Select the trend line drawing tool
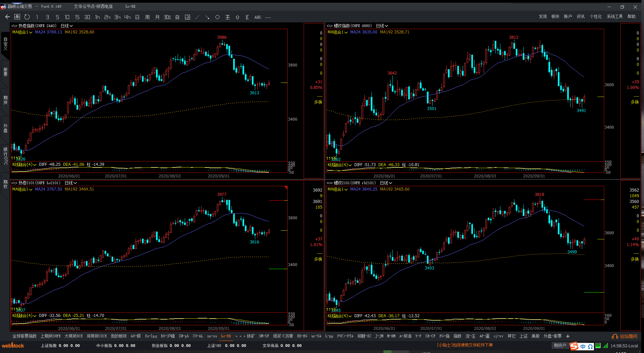The height and width of the screenshot is (353, 644). point(197,17)
